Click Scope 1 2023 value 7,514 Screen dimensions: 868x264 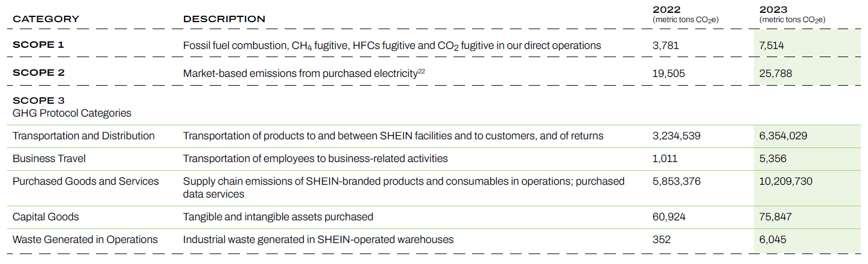click(771, 45)
